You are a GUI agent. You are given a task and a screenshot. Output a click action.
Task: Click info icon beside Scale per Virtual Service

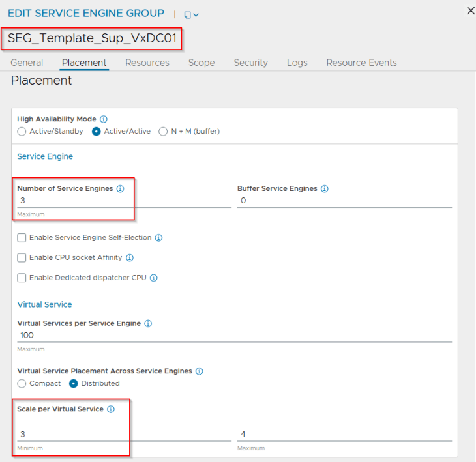(111, 409)
